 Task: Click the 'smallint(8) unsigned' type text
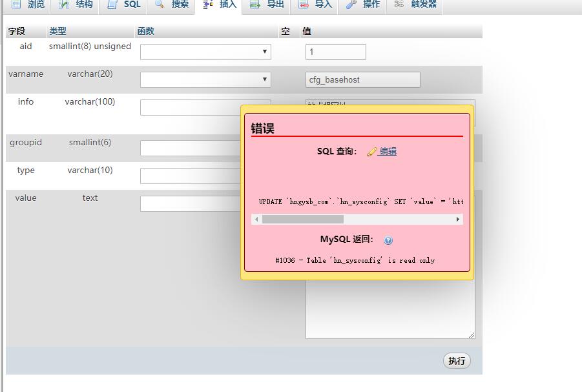90,46
